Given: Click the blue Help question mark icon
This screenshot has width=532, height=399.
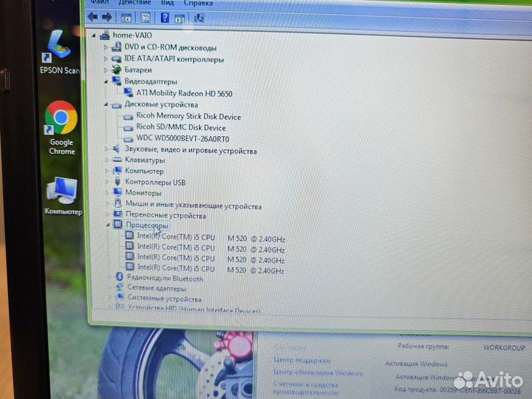Looking at the screenshot, I should click(x=165, y=17).
